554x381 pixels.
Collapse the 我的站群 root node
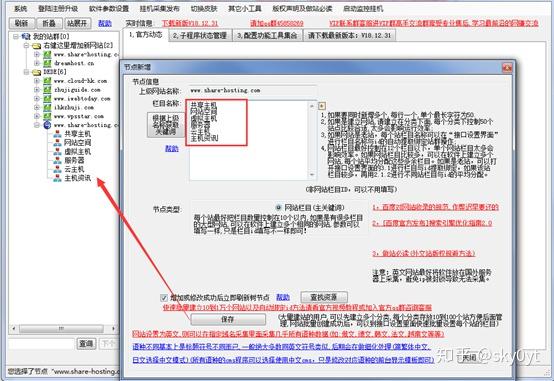tap(16, 36)
